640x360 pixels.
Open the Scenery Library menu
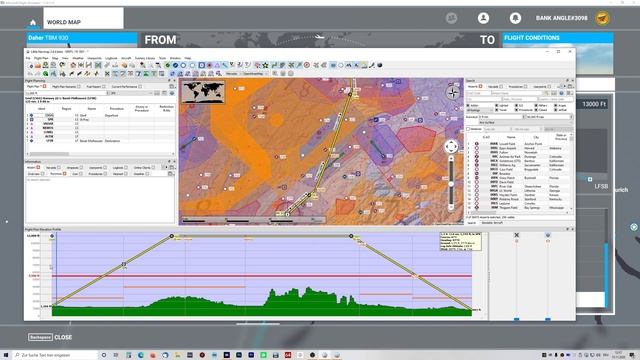[145, 58]
